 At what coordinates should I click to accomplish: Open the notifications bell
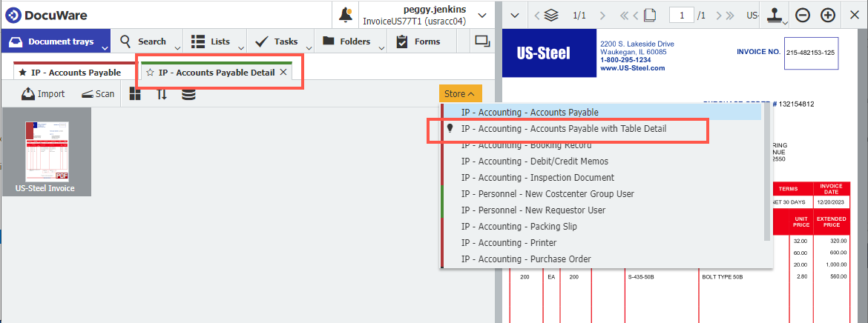346,15
